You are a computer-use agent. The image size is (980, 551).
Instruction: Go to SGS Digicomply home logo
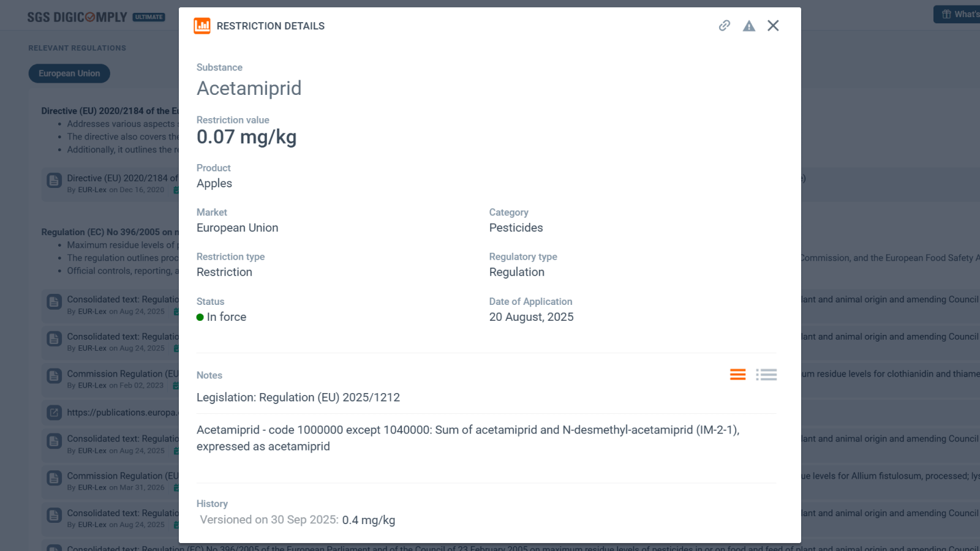[77, 17]
